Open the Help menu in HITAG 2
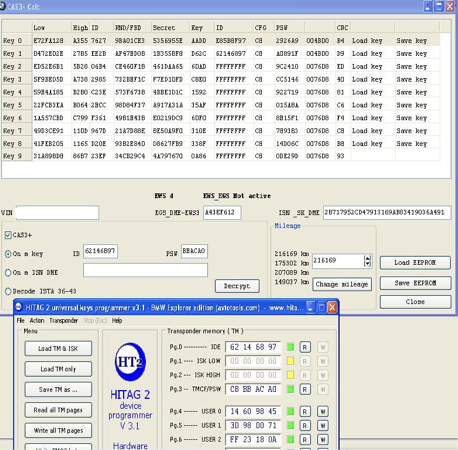 click(117, 321)
